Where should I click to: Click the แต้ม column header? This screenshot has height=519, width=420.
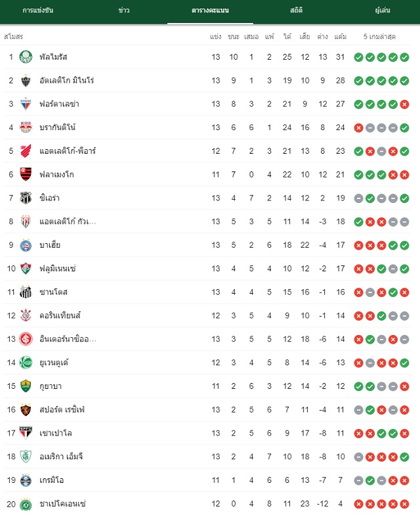(x=341, y=36)
